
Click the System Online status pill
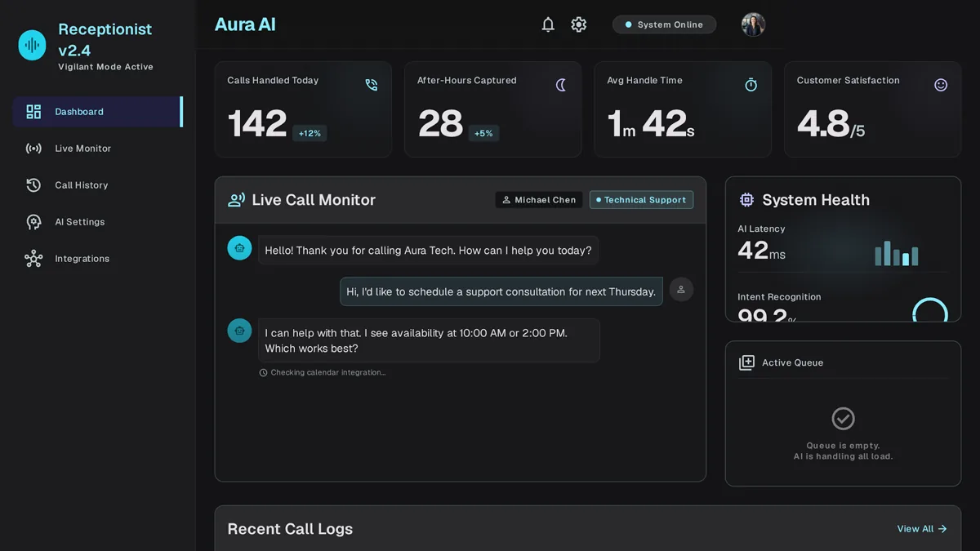point(664,24)
